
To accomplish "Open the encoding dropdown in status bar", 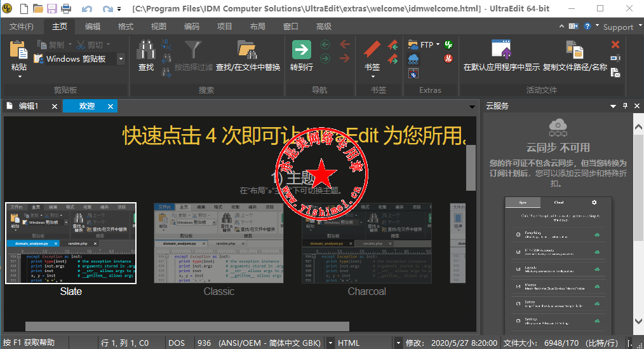I will [x=331, y=343].
